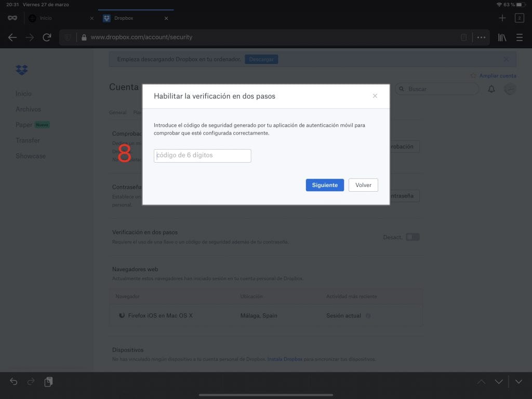Dismiss the download Dropbox banner
The width and height of the screenshot is (532, 399).
click(506, 59)
